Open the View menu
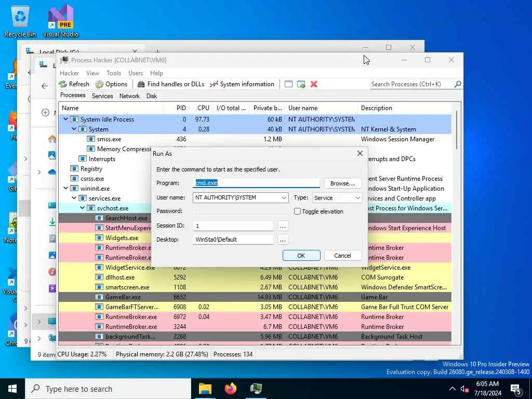The image size is (532, 399). pos(92,73)
